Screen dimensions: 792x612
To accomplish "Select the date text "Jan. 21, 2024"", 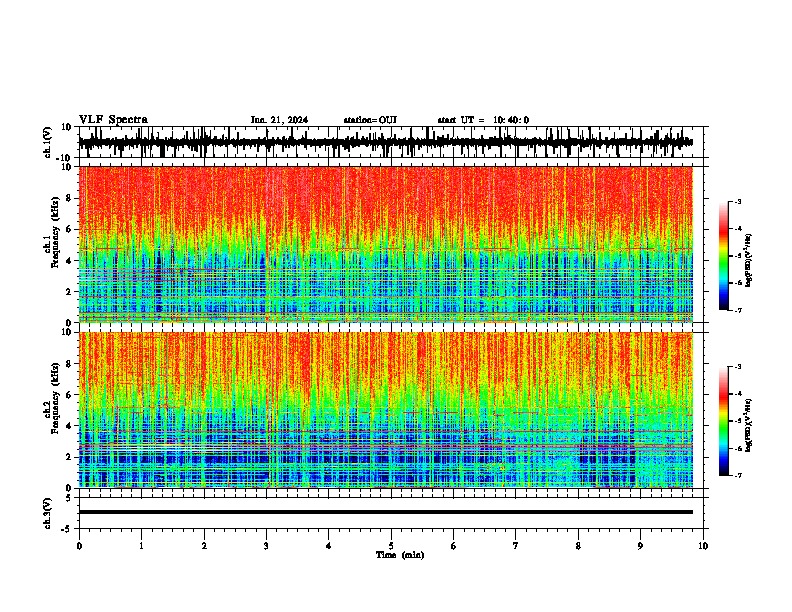I will pyautogui.click(x=279, y=120).
